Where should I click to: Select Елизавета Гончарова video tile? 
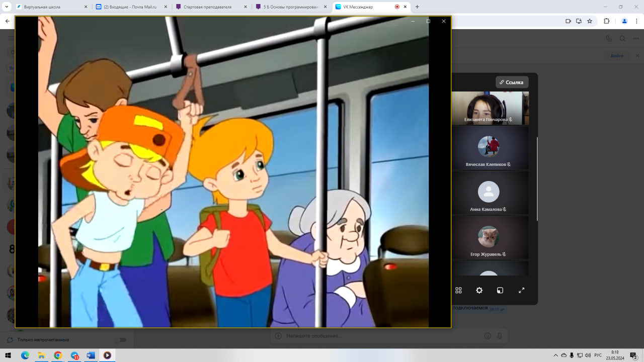pos(490,108)
